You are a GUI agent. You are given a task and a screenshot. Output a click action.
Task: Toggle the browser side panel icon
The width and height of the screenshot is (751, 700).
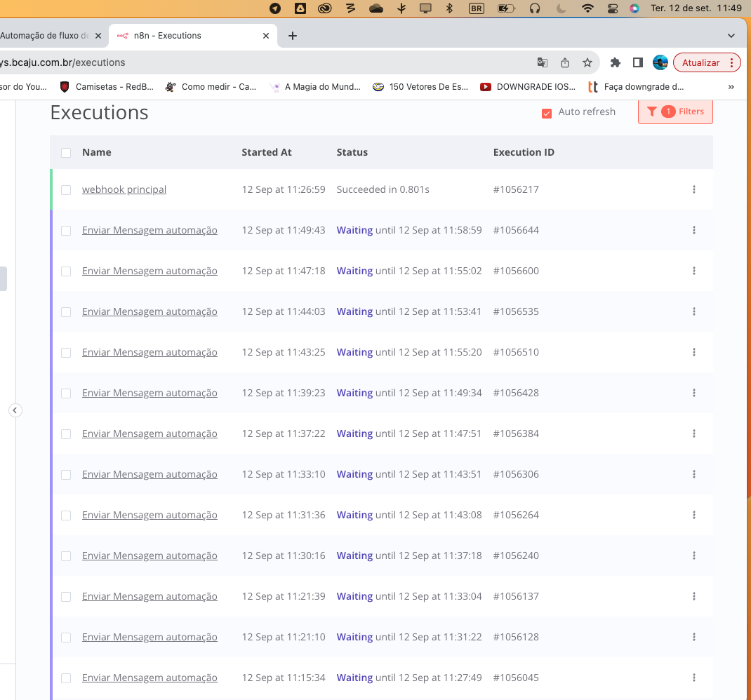click(637, 62)
